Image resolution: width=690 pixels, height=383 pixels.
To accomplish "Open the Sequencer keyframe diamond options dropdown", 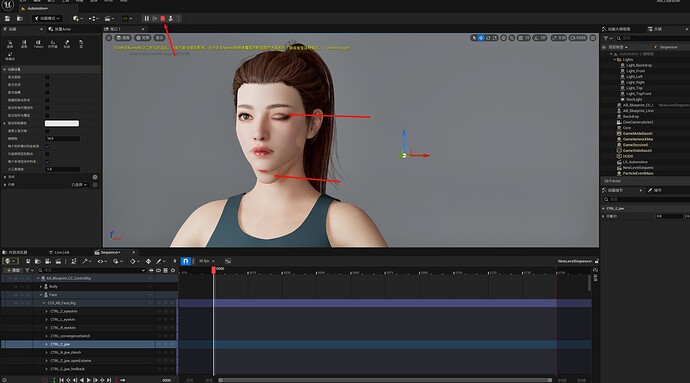I will pyautogui.click(x=134, y=261).
